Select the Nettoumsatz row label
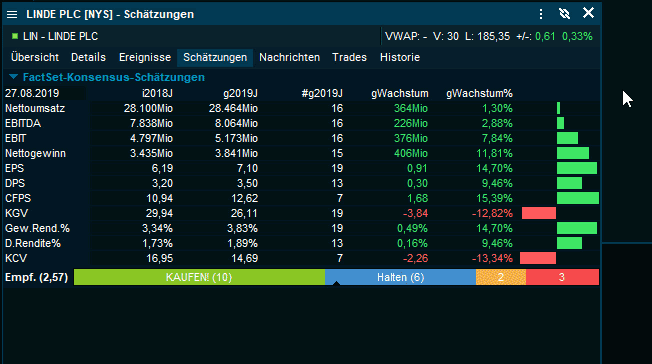The width and height of the screenshot is (652, 364). (35, 109)
